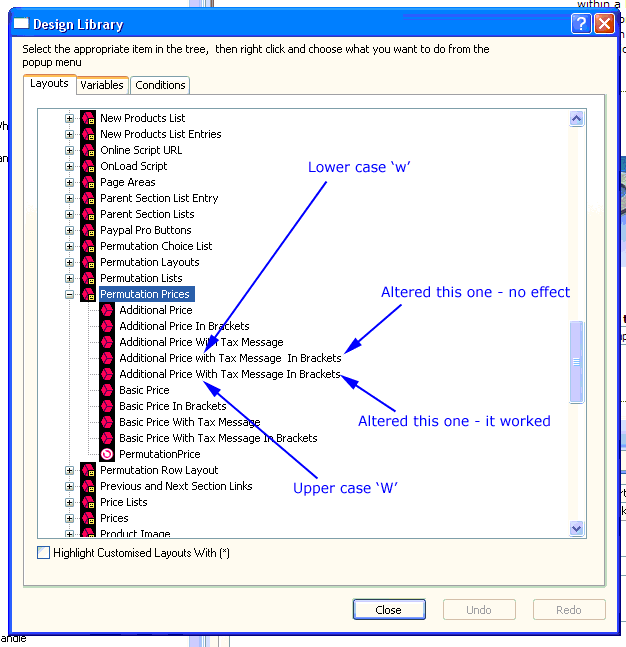The image size is (626, 647).
Task: Click the Help question mark icon
Action: [x=581, y=24]
